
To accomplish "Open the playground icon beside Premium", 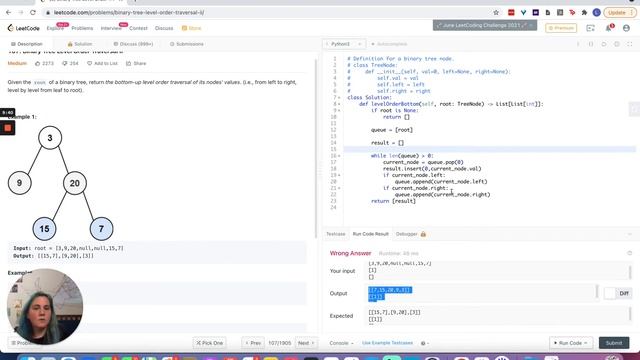I will click(590, 28).
